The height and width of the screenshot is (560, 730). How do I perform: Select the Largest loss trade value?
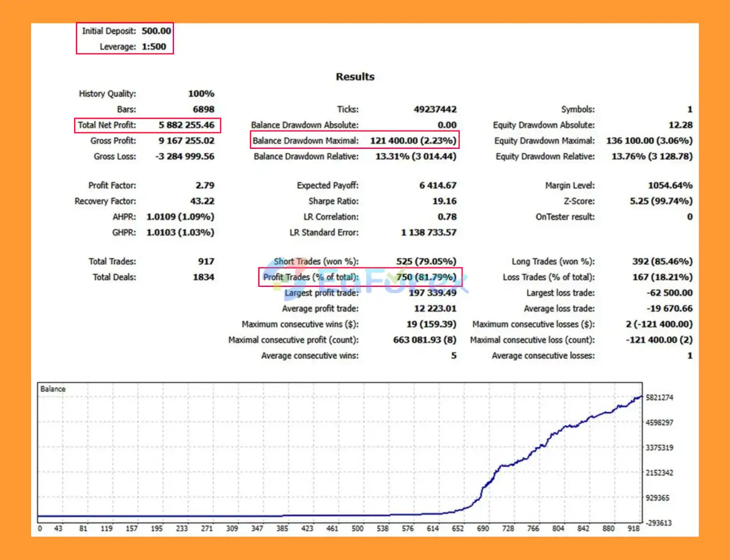[x=670, y=293]
